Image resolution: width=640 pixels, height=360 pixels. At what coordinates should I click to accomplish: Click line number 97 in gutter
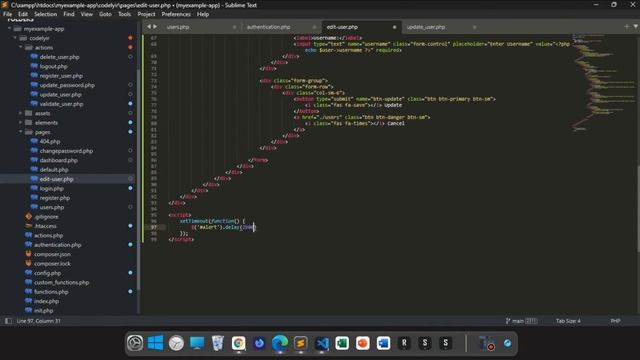pos(153,227)
